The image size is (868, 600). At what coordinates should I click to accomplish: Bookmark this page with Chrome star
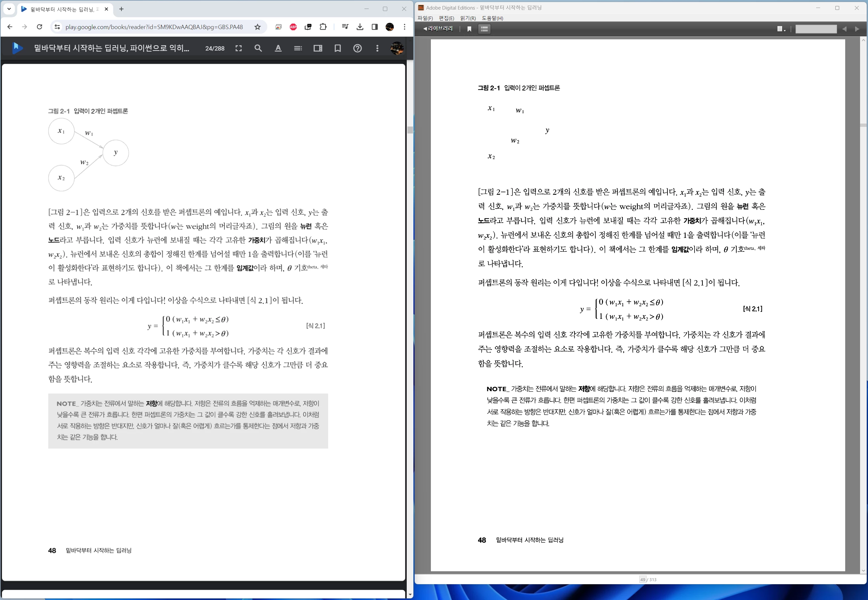(257, 27)
